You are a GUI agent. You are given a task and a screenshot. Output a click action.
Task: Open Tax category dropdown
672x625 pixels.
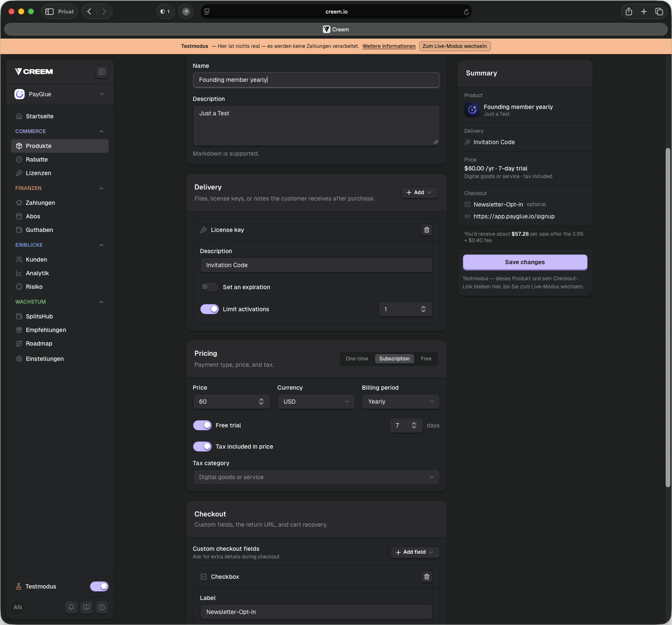click(x=316, y=477)
